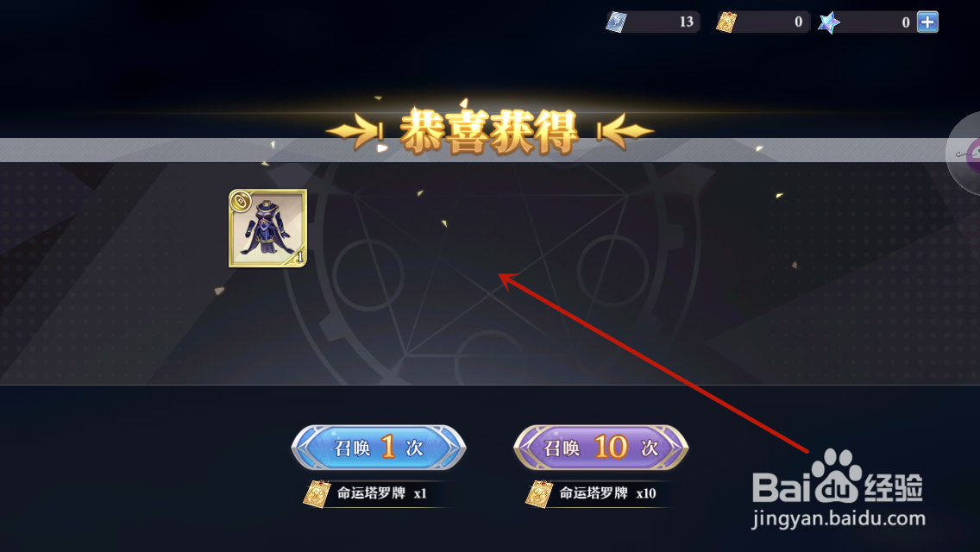This screenshot has height=552, width=980.
Task: View the purple outfit reward item
Action: tap(268, 229)
